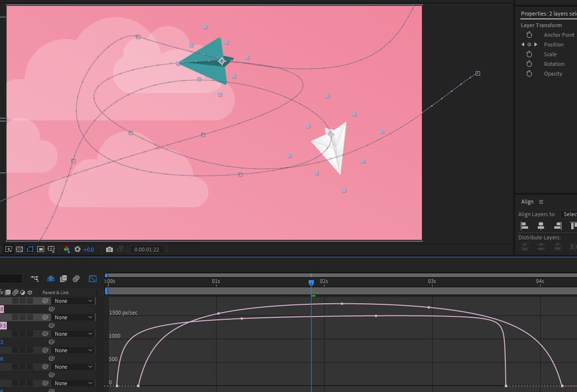
Task: Go to the next Position keyframe
Action: coord(536,45)
